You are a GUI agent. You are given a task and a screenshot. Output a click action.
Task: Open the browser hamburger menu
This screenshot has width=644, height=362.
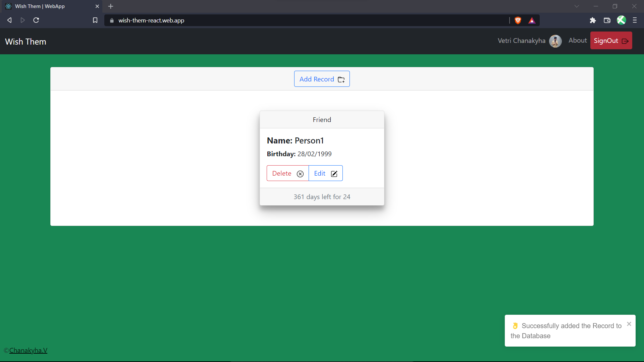coord(635,20)
